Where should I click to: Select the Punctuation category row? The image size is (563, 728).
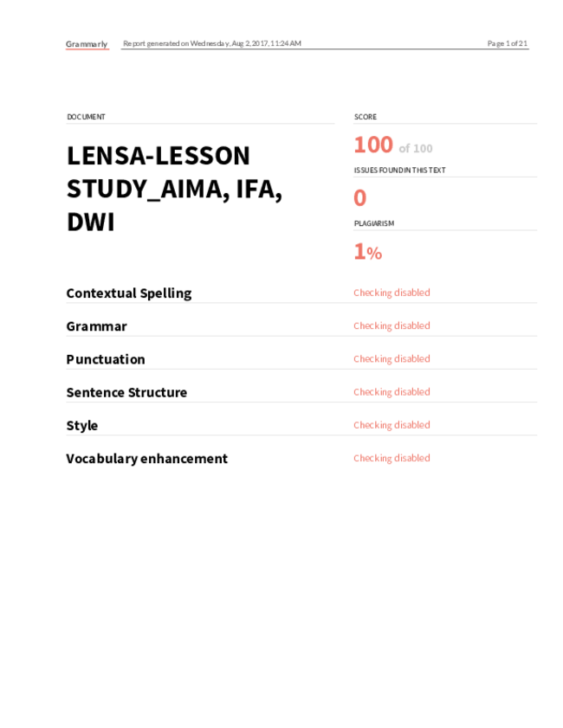pos(301,359)
